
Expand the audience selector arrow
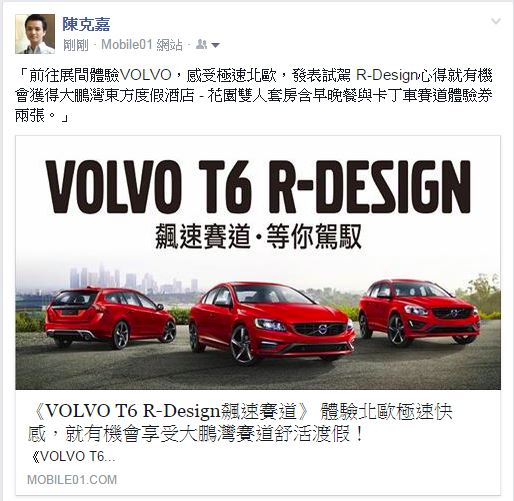215,45
